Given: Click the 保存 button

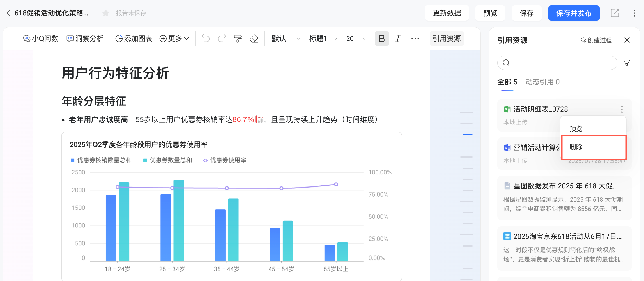Looking at the screenshot, I should [x=526, y=13].
